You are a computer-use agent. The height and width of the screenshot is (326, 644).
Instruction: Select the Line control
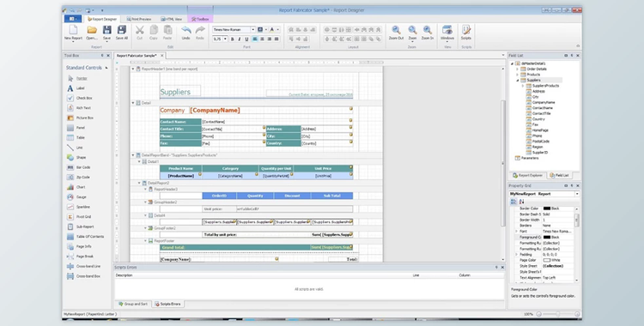(x=75, y=148)
